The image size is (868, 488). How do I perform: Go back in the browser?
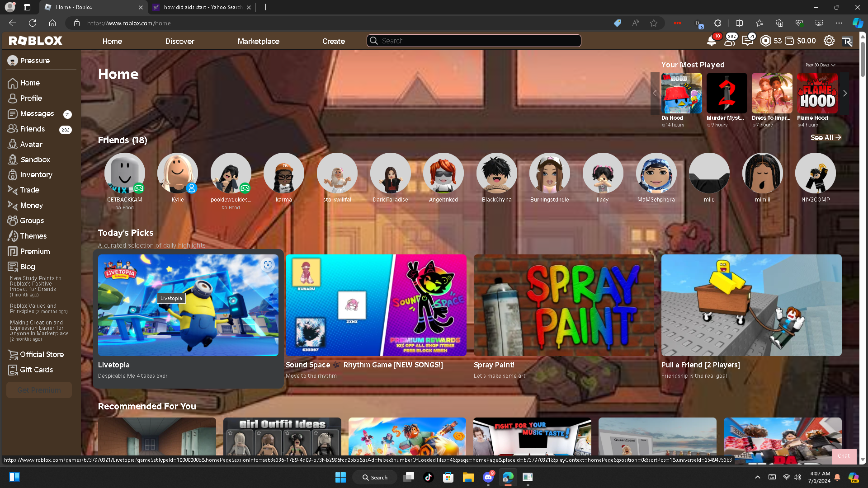point(13,23)
